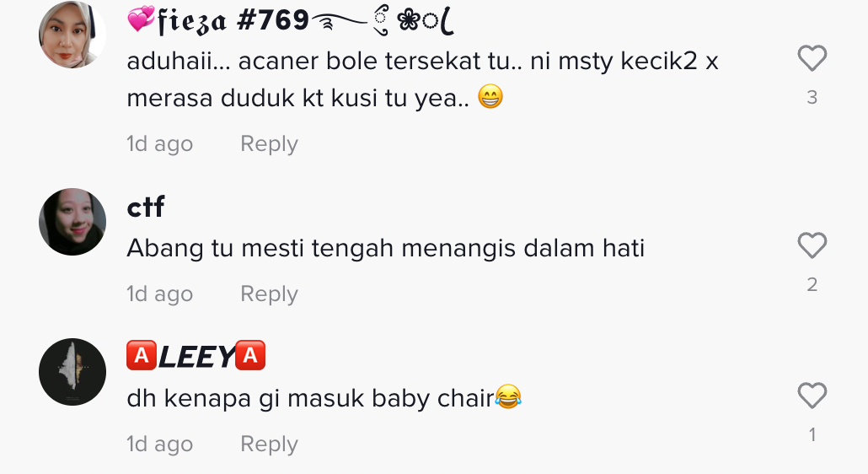
Task: Select the like count 2 on ctf's comment
Action: click(812, 284)
